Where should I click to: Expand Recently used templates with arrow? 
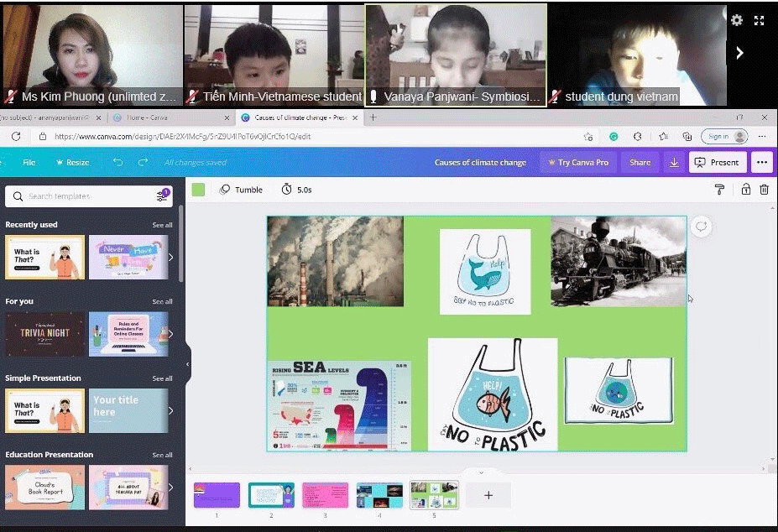click(x=171, y=257)
